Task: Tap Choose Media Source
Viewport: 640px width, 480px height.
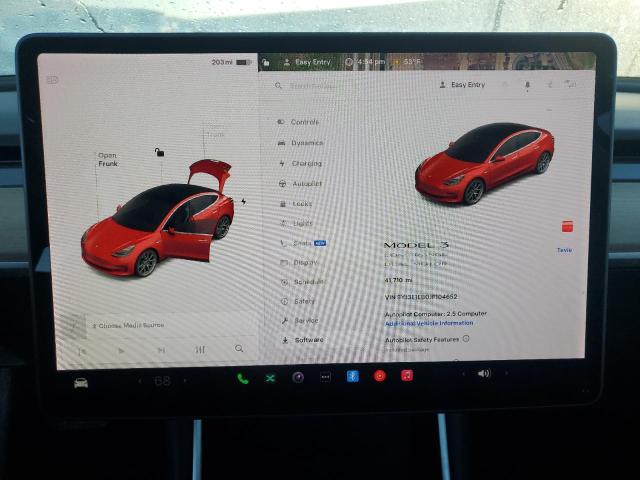Action: click(x=128, y=325)
